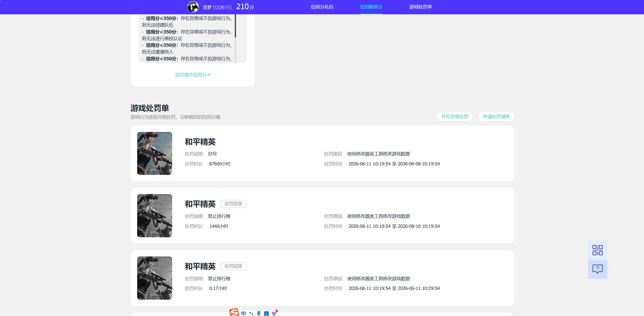Screen dimensions: 644x316
Task: Select the 1440小时 duration value
Action: click(219, 226)
